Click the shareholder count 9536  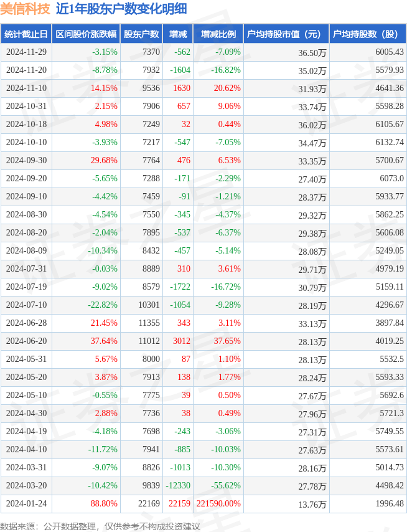(151, 88)
